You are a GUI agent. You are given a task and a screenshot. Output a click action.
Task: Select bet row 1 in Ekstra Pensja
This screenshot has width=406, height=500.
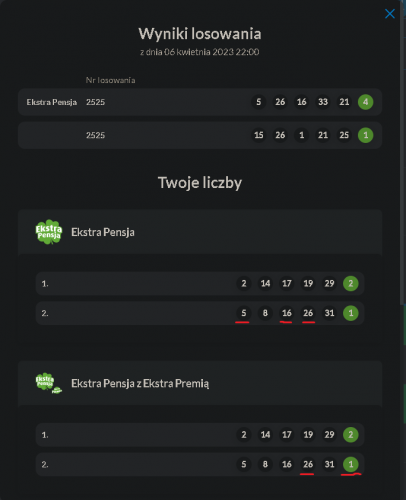click(x=200, y=283)
